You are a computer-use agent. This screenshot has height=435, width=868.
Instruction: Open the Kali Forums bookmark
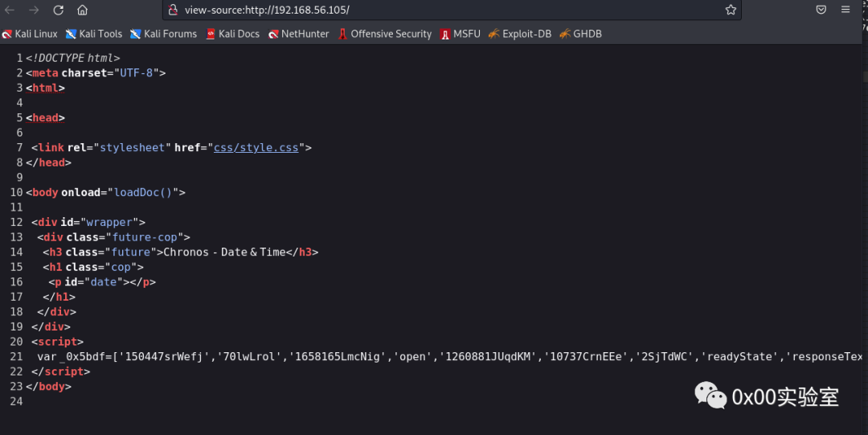pyautogui.click(x=164, y=34)
